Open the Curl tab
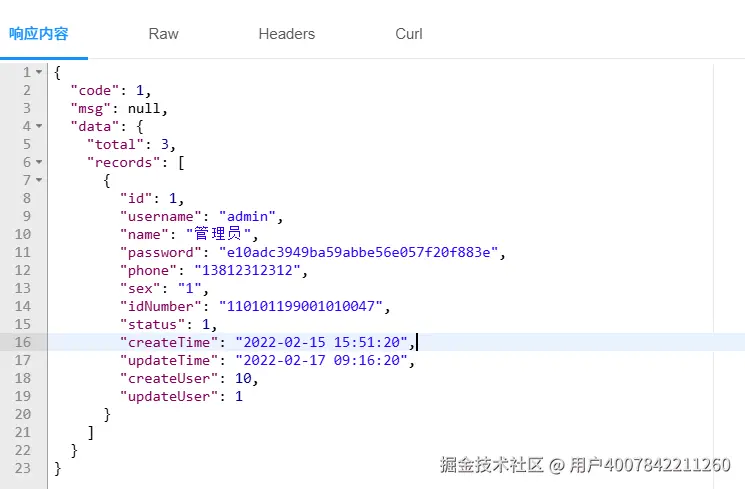745x489 pixels. [408, 34]
